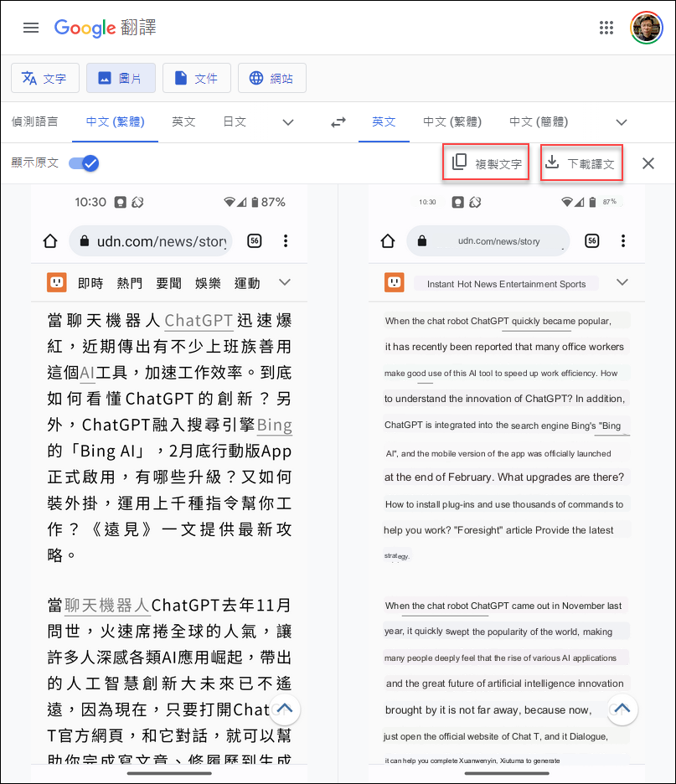Open the Google account profile picture
Image resolution: width=676 pixels, height=784 pixels.
pyautogui.click(x=646, y=28)
